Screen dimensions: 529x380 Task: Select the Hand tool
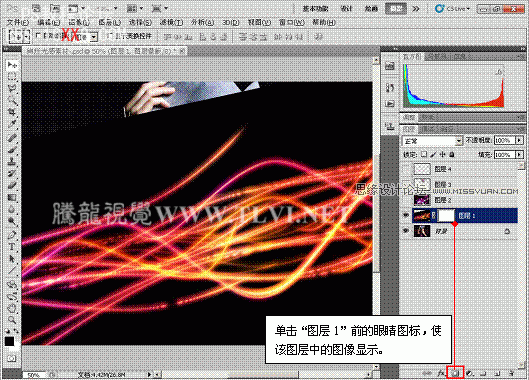point(12,308)
